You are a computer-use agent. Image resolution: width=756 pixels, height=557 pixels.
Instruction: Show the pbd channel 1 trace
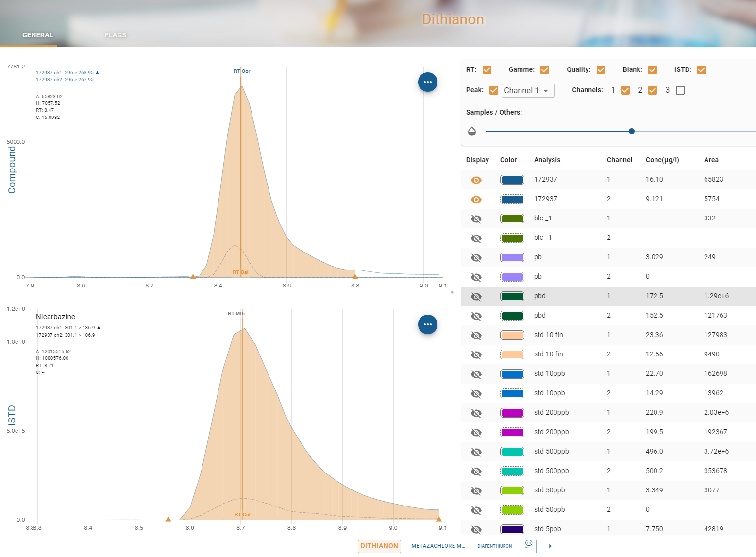[x=476, y=297]
